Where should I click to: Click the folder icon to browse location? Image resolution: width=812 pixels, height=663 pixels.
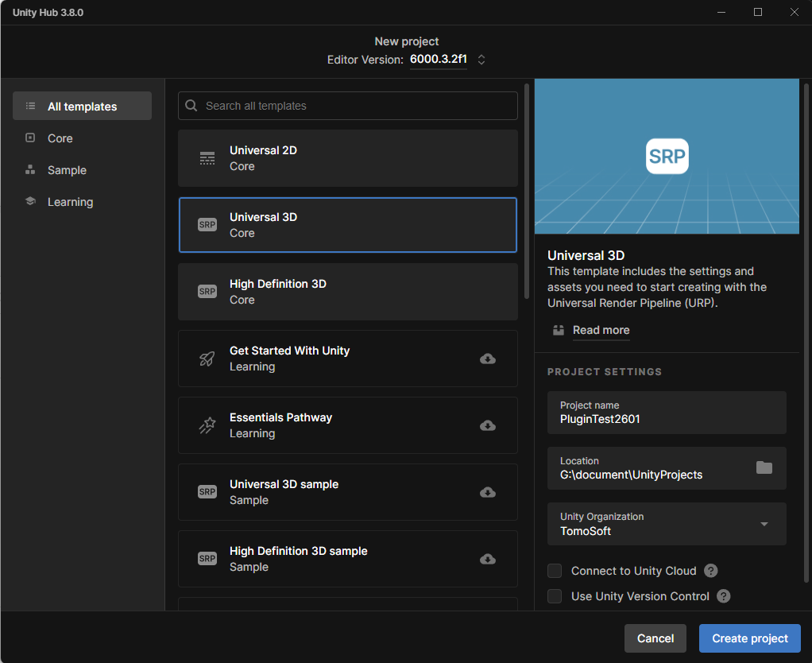tap(764, 467)
